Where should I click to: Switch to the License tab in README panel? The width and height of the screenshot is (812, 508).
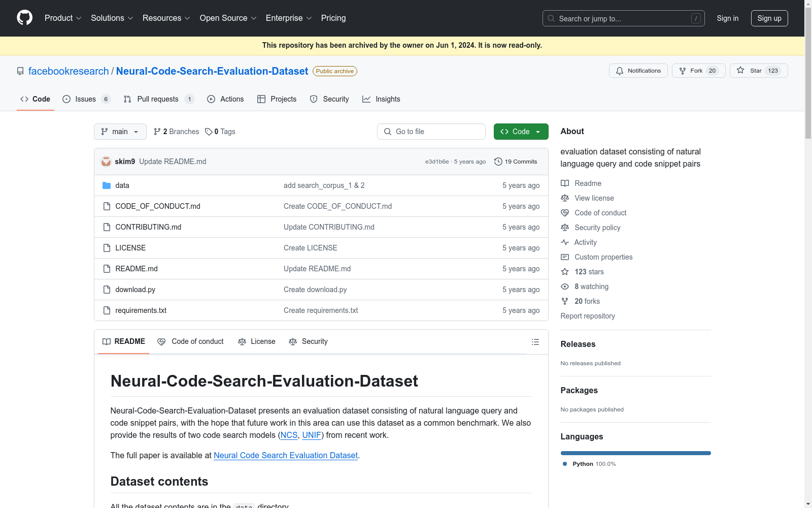257,342
